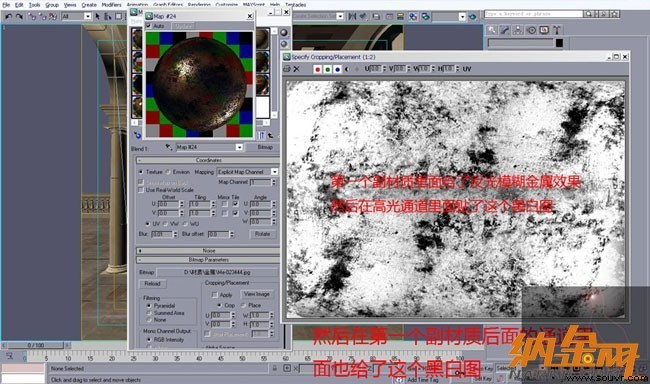This screenshot has height=384, width=650.
Task: Toggle alpha channel display in Cropping window
Action: pyautogui.click(x=347, y=69)
